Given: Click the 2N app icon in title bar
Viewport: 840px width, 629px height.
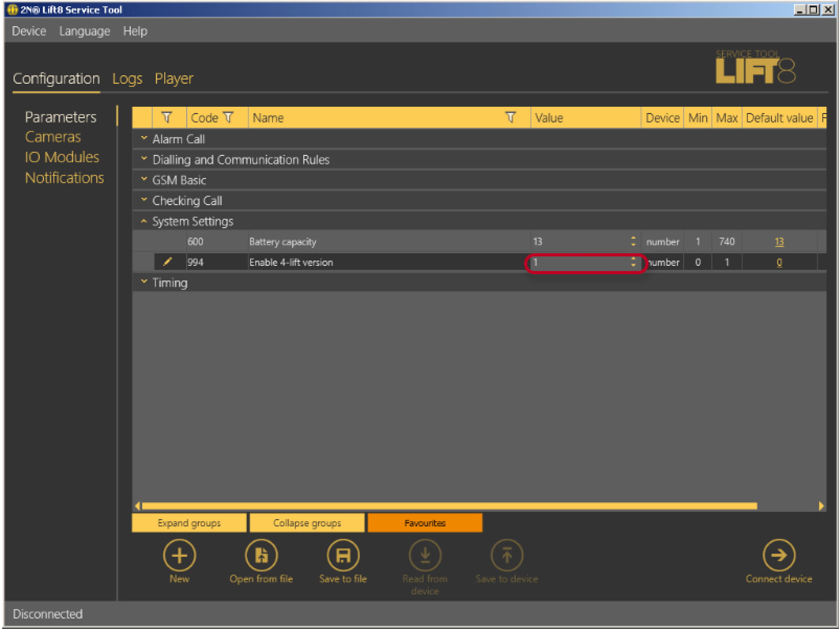Looking at the screenshot, I should click(x=13, y=9).
